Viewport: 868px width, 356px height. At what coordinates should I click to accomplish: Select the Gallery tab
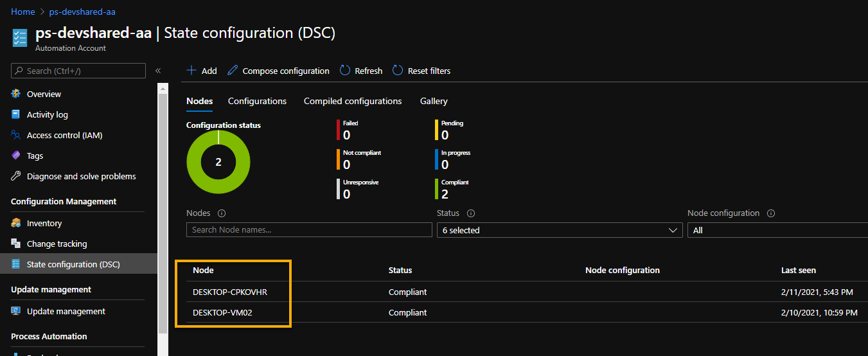(434, 101)
